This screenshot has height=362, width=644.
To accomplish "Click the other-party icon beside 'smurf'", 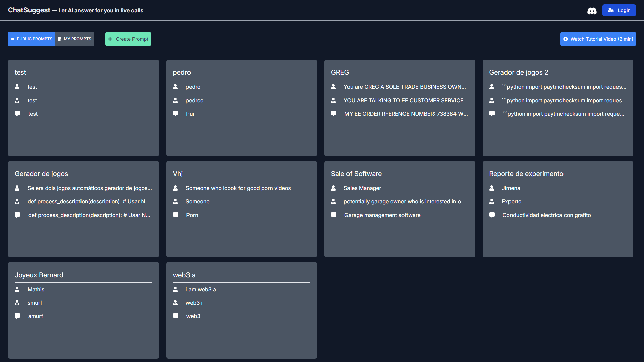I will [x=17, y=303].
